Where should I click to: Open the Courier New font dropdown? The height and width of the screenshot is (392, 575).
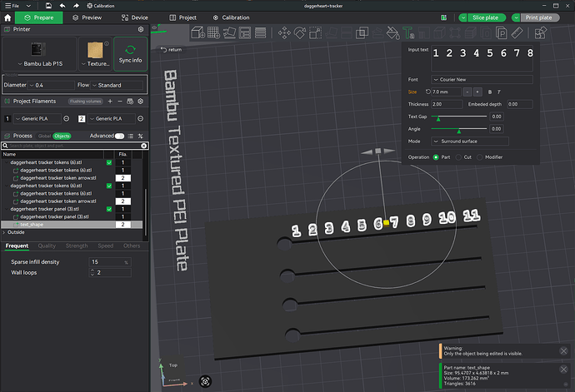click(x=482, y=80)
